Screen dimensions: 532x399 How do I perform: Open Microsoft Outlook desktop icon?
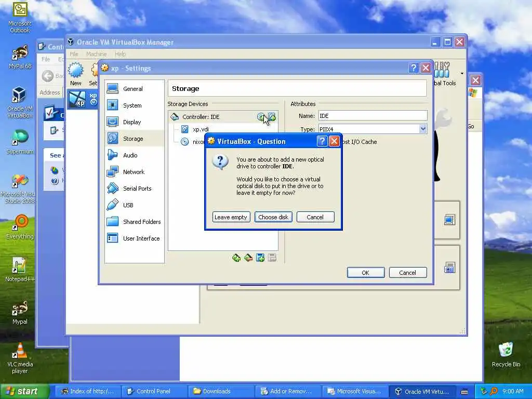pos(20,18)
